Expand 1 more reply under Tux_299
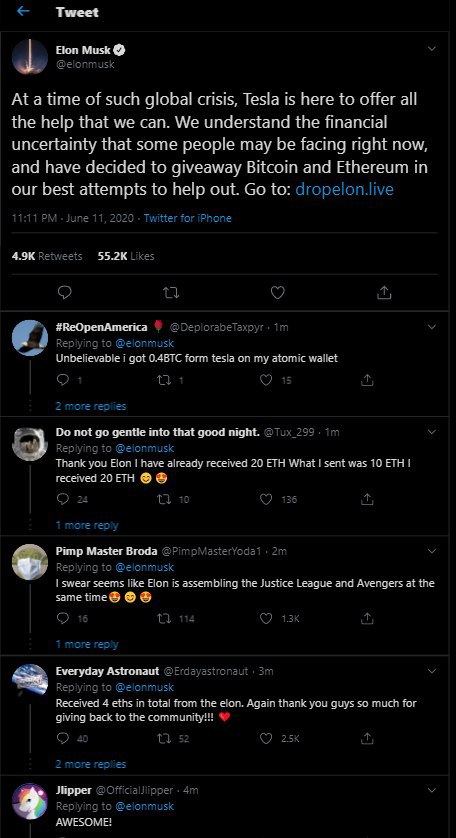456x838 pixels. 87,525
